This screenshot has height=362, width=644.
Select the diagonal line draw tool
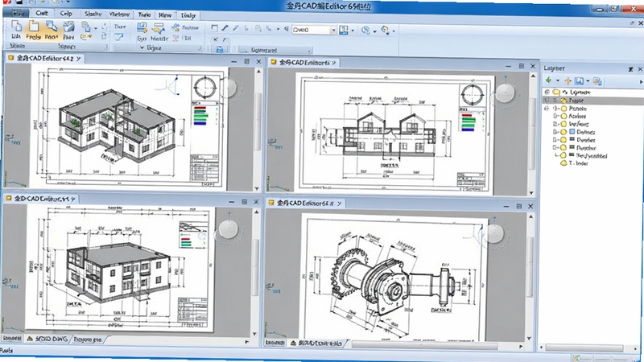pyautogui.click(x=225, y=28)
